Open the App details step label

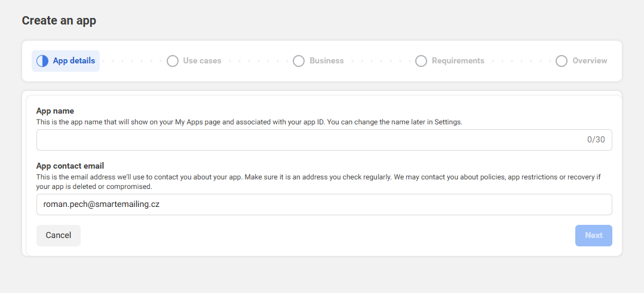pos(74,61)
